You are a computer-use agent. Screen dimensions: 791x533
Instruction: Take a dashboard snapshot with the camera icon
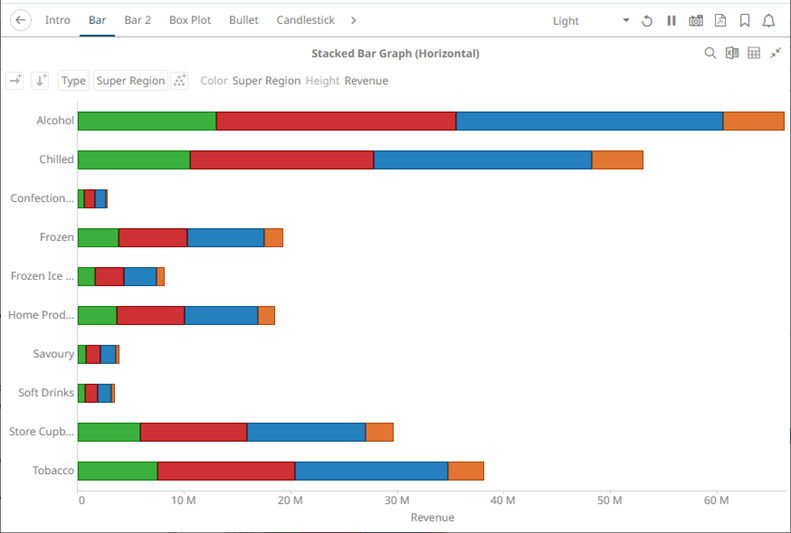pyautogui.click(x=696, y=21)
